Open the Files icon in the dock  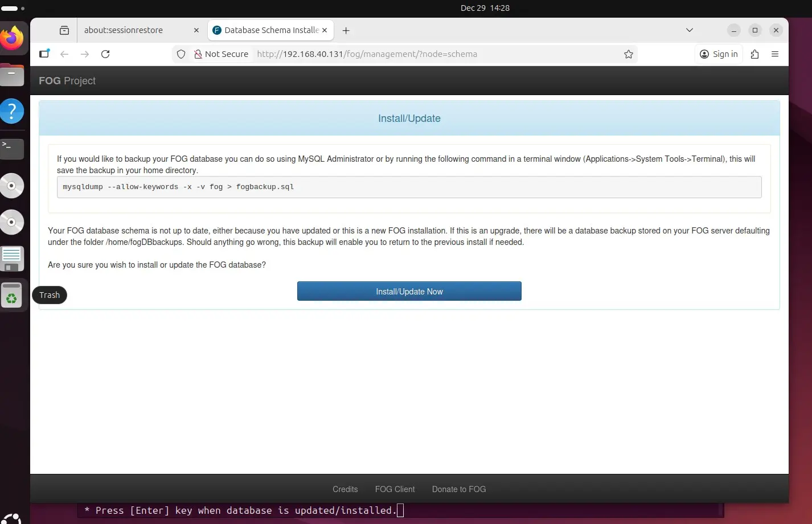[x=12, y=75]
